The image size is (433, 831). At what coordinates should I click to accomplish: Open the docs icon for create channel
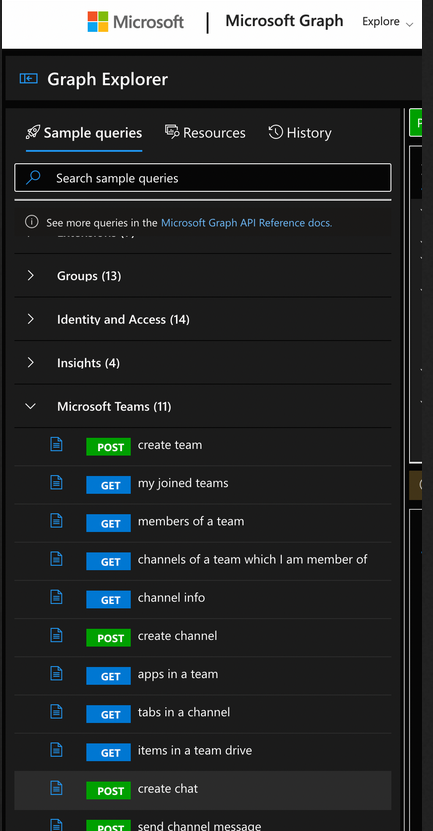point(56,635)
